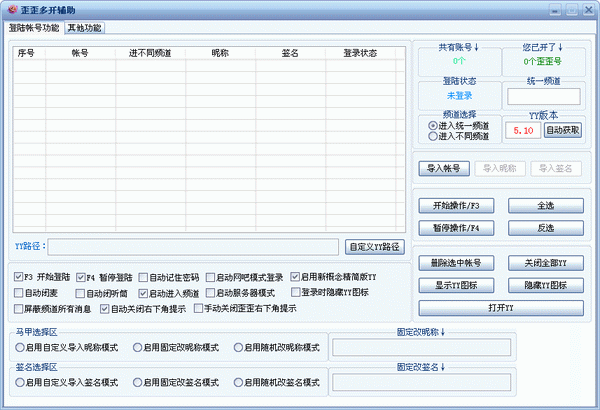This screenshot has height=410, width=600.
Task: Click the 全选 button
Action: (x=546, y=206)
